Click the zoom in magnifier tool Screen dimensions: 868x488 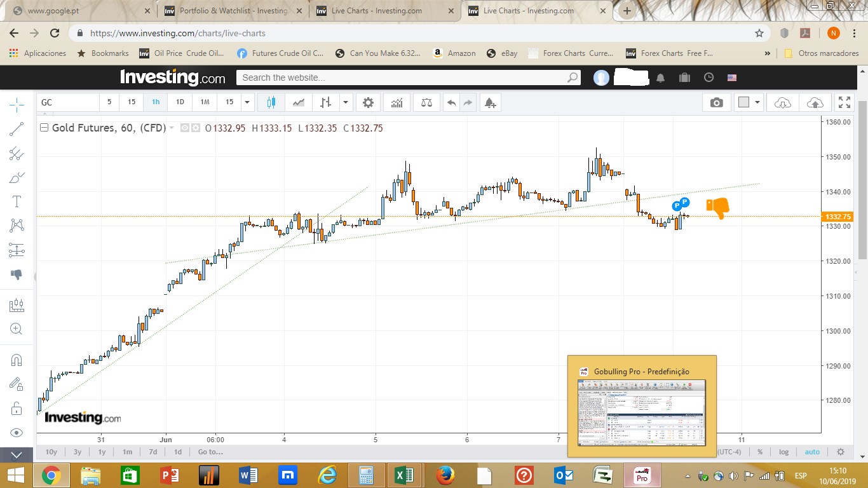click(x=17, y=329)
